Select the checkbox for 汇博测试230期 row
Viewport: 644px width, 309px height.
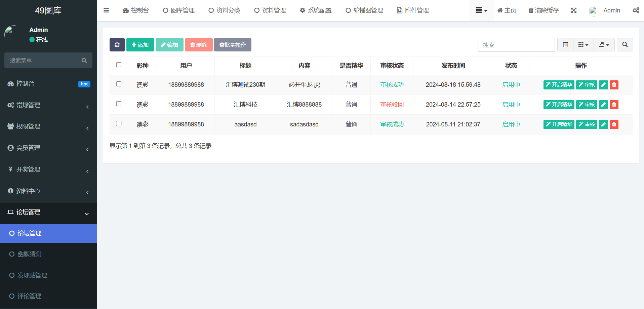point(119,84)
